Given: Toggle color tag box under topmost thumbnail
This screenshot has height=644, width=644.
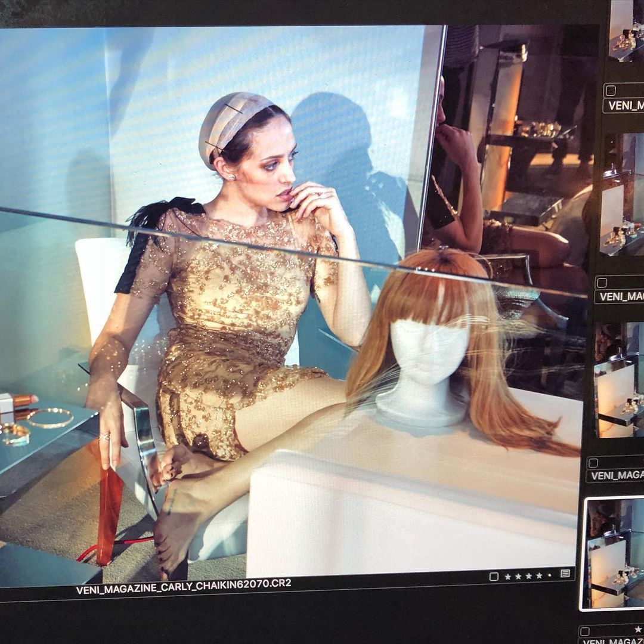Looking at the screenshot, I should 610,91.
